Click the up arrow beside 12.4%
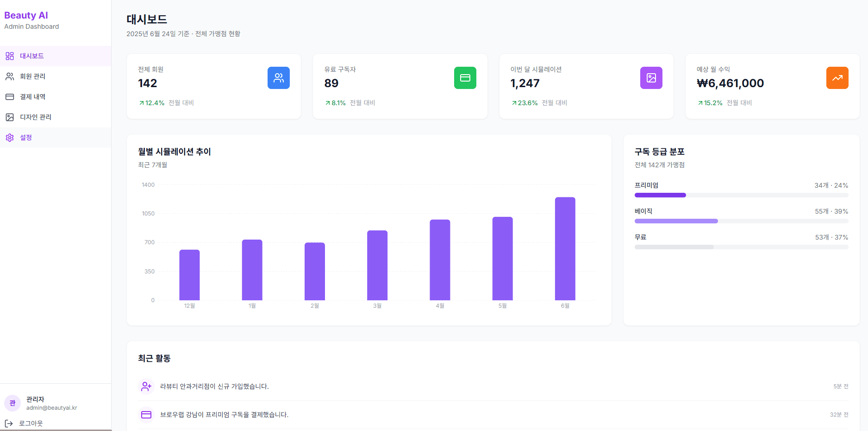 pos(142,103)
